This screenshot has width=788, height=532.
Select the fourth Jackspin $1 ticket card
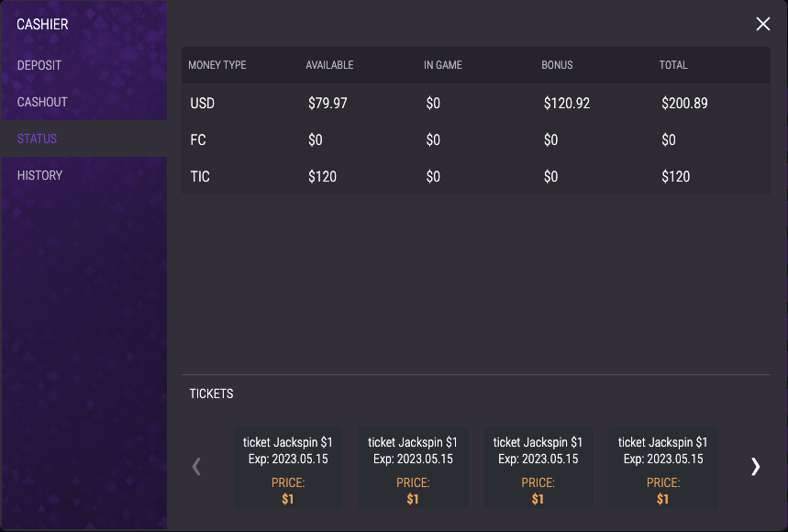click(x=663, y=468)
